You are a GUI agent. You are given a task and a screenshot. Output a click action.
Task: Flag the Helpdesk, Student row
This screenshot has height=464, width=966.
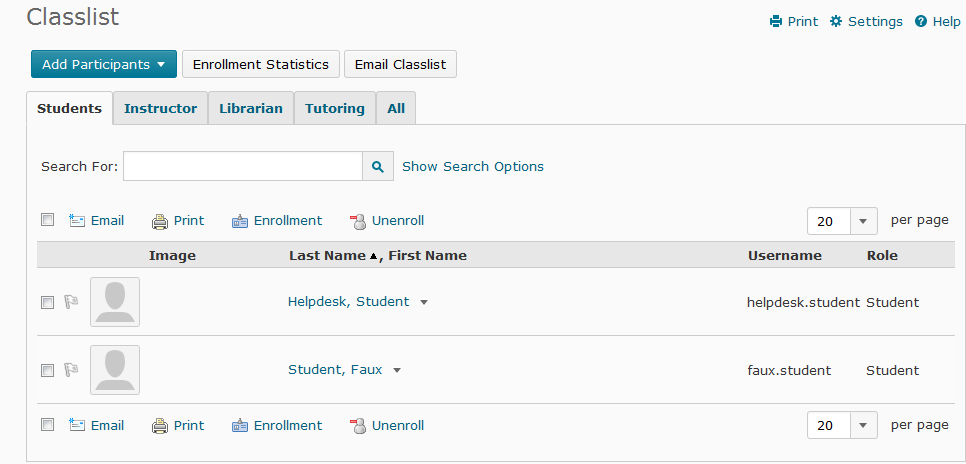point(71,302)
